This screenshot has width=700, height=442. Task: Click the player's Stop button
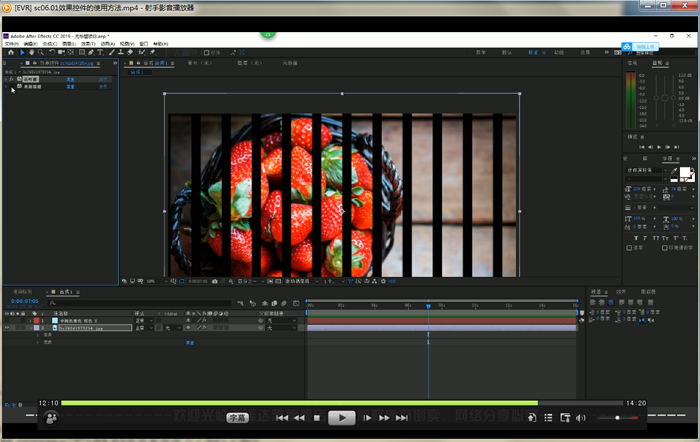[x=317, y=418]
